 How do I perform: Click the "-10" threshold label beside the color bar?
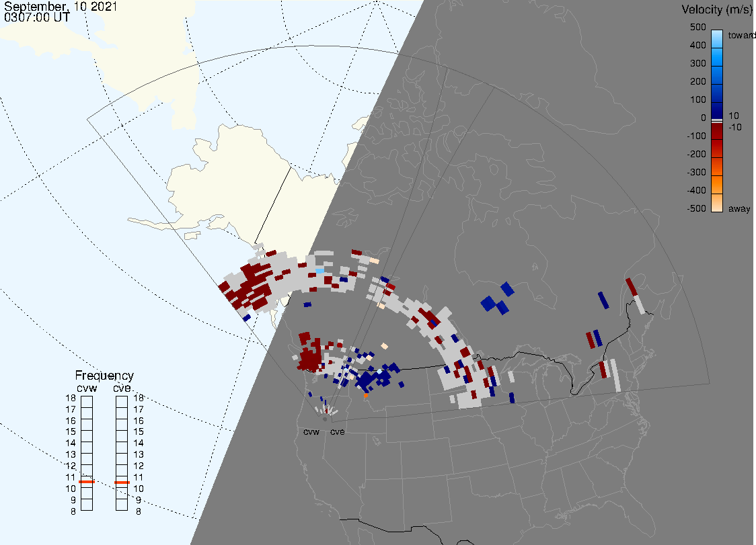(x=734, y=127)
